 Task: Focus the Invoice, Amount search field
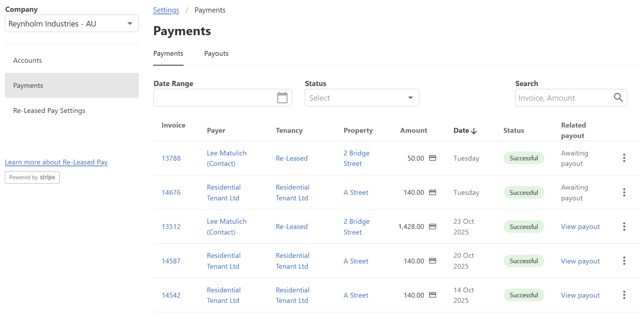point(562,98)
